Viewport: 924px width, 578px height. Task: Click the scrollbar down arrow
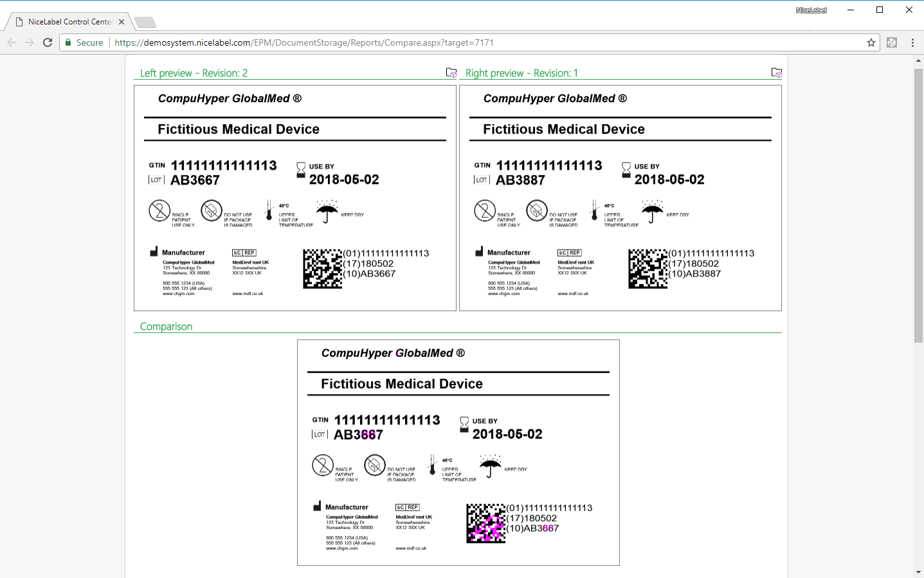(918, 572)
